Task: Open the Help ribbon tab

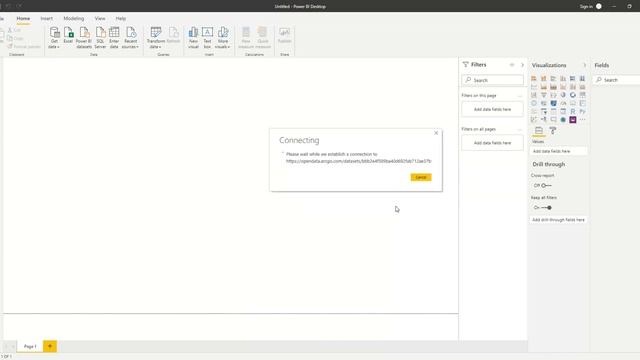Action: pos(121,19)
